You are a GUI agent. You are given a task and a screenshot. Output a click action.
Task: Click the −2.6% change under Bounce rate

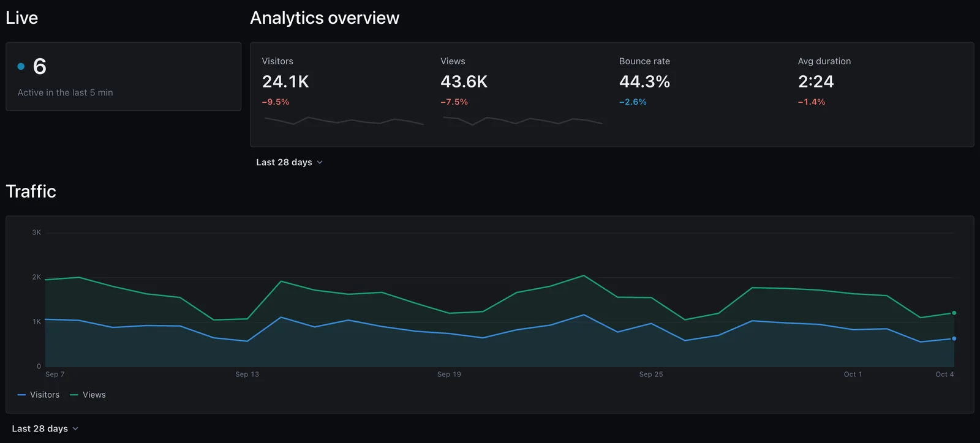(633, 102)
